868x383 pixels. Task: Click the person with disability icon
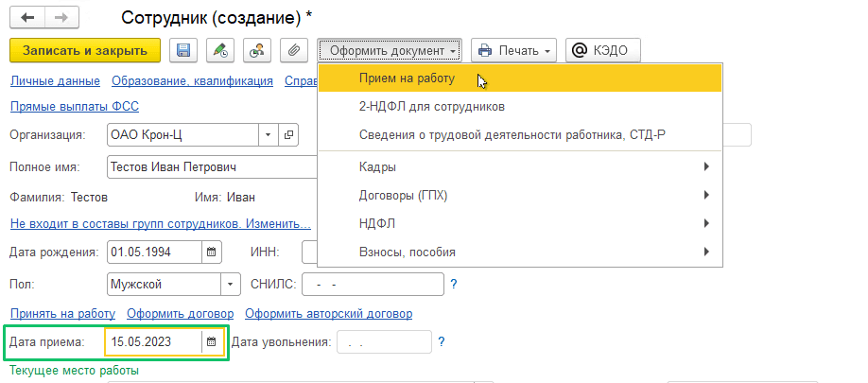pos(257,50)
